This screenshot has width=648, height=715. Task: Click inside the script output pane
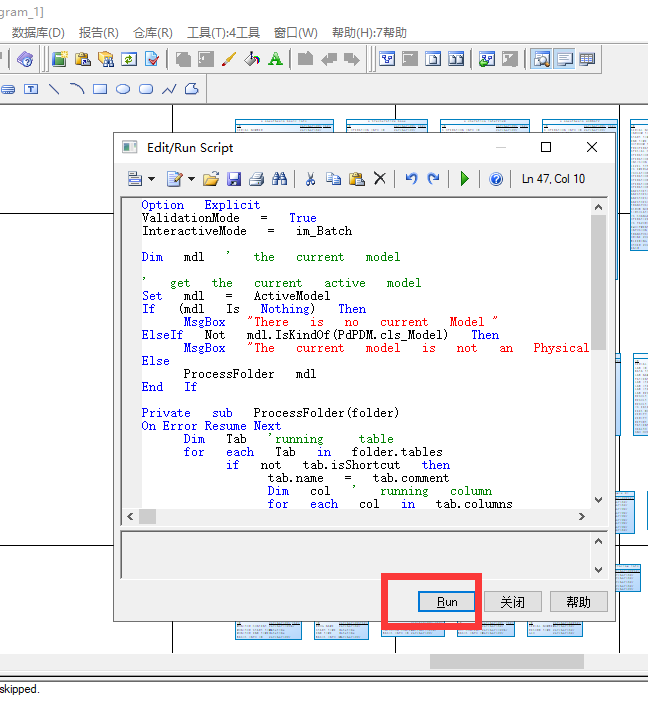tap(357, 555)
